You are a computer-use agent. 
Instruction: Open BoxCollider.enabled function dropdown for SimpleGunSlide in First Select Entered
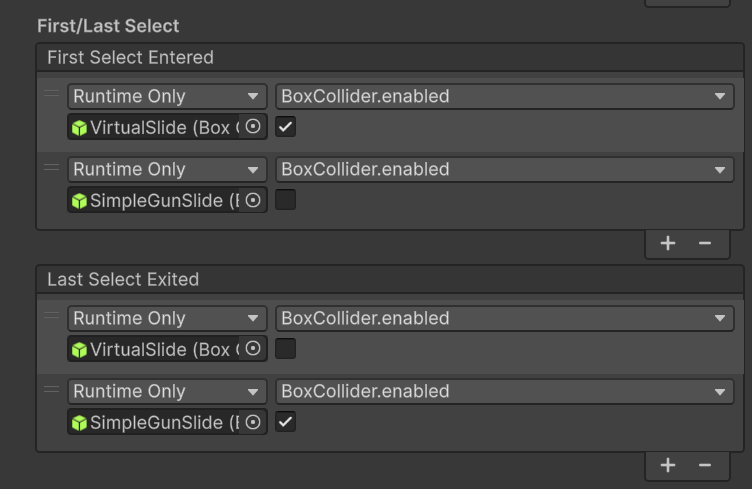click(504, 170)
